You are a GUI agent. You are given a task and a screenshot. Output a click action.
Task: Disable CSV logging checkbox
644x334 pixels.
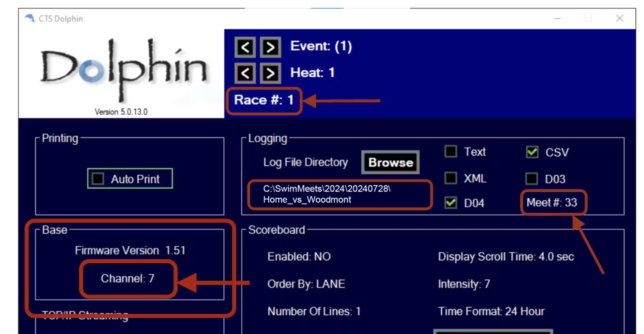point(532,152)
